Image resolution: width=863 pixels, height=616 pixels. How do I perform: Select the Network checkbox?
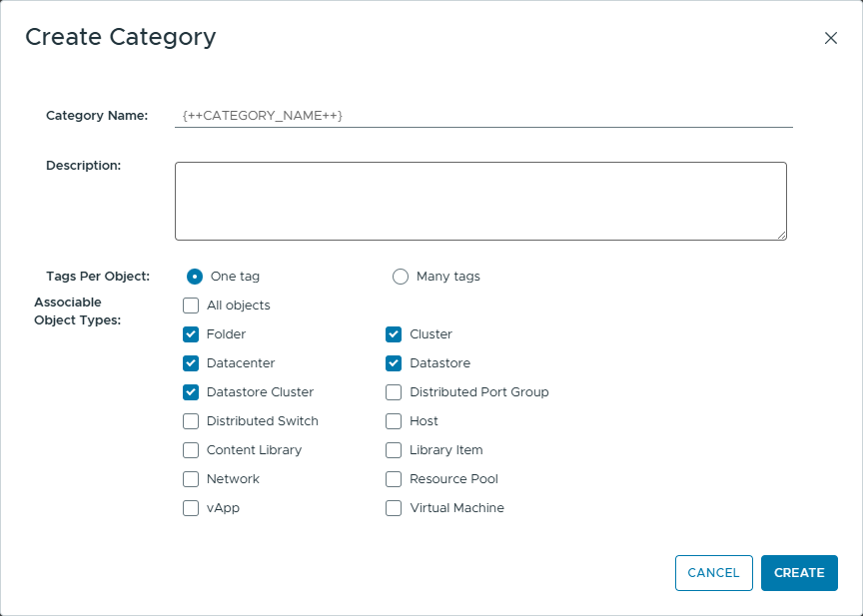click(191, 479)
